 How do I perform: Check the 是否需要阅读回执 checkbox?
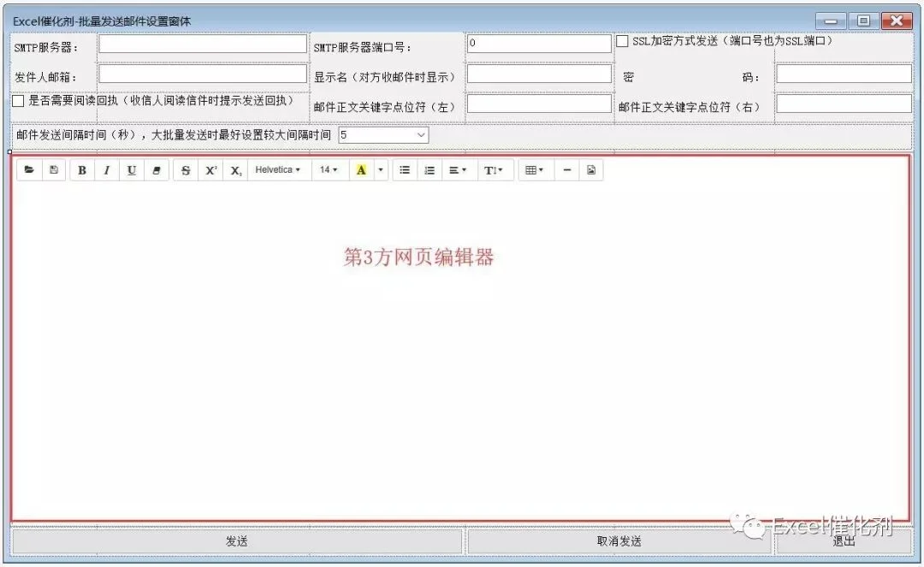point(18,101)
